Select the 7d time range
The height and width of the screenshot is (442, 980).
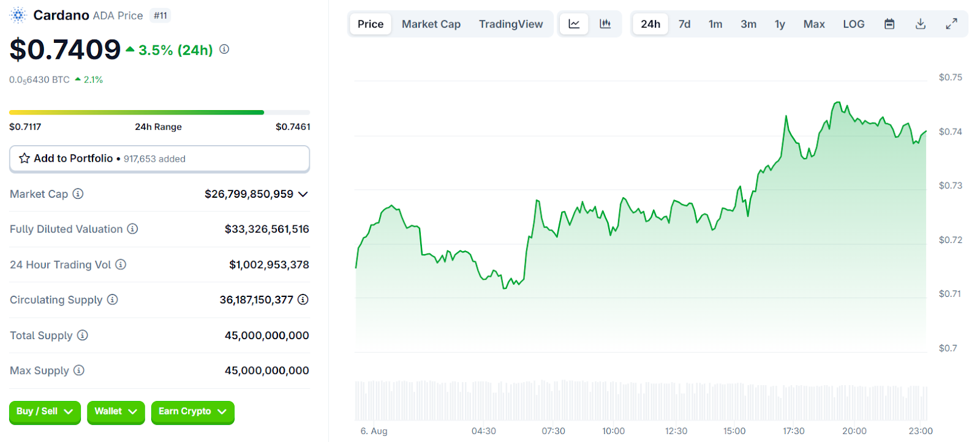[684, 24]
